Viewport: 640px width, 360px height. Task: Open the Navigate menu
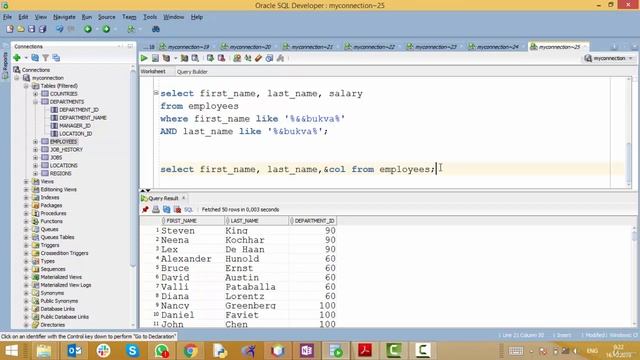coord(64,17)
